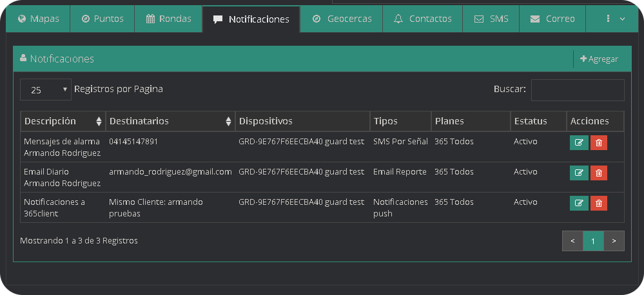The image size is (644, 295).
Task: Click 'SMS Por Señal' type cell
Action: click(400, 142)
